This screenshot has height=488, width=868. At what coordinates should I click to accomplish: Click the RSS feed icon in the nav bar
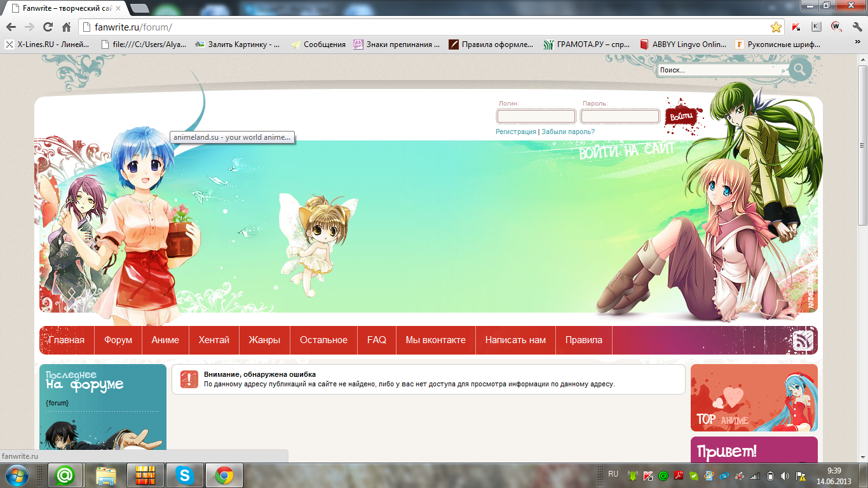[x=803, y=341]
